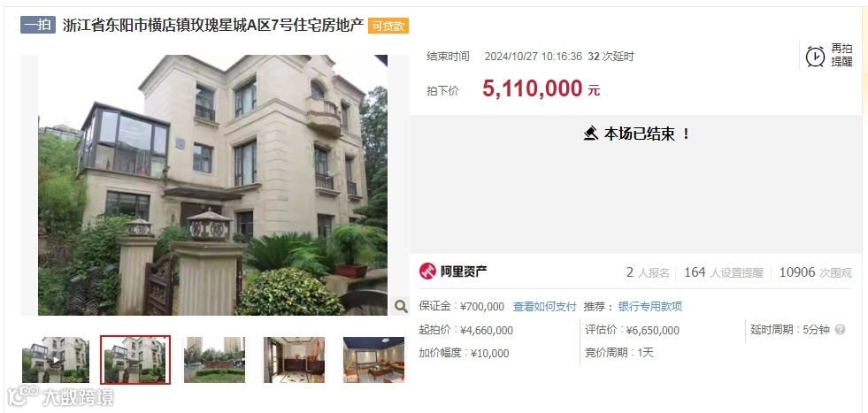868x413 pixels.
Task: Click the help question mark beside 延时周期
Action: pos(840,330)
